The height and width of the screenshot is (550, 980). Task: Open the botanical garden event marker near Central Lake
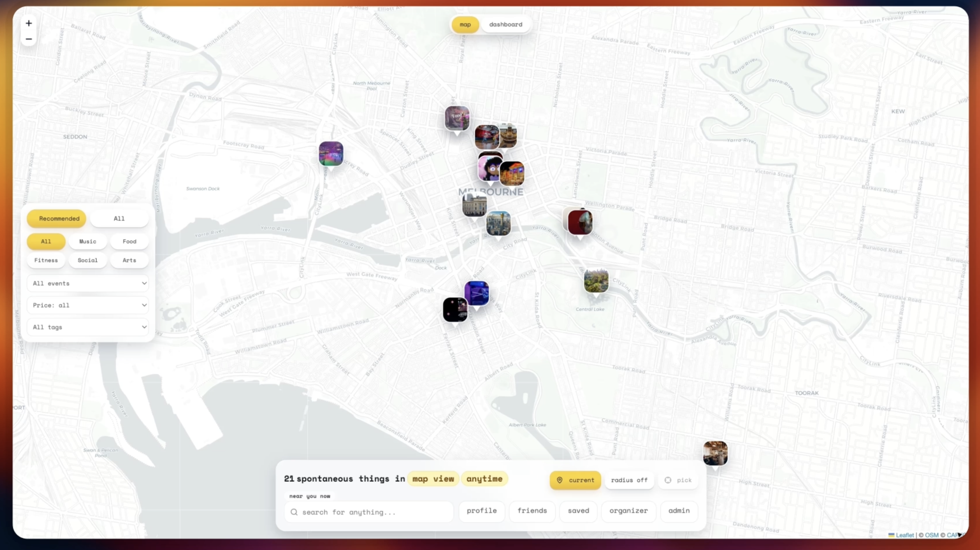tap(596, 281)
